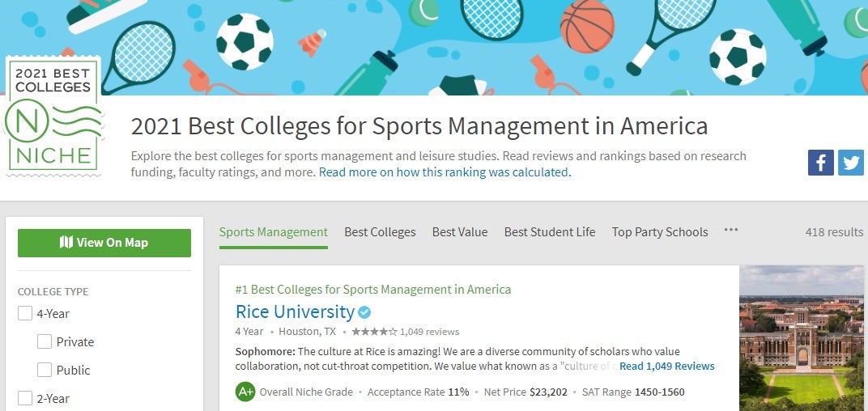Check the 4-Year college type box

coord(25,314)
